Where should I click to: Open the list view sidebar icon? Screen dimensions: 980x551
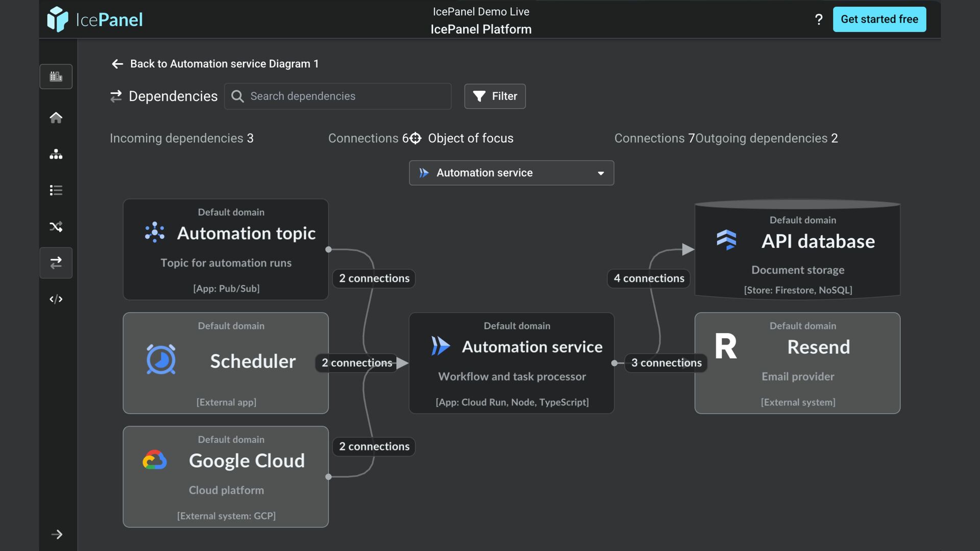coord(56,190)
